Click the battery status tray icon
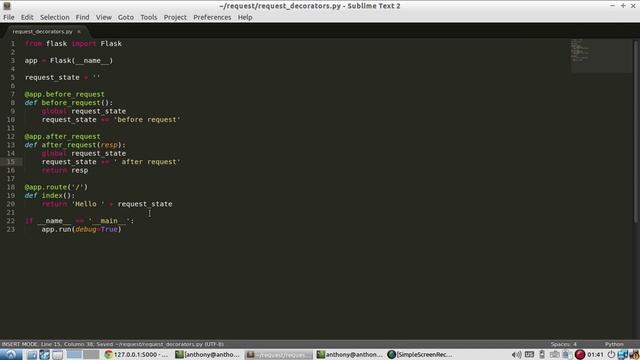Image resolution: width=640 pixels, height=360 pixels. pyautogui.click(x=542, y=355)
